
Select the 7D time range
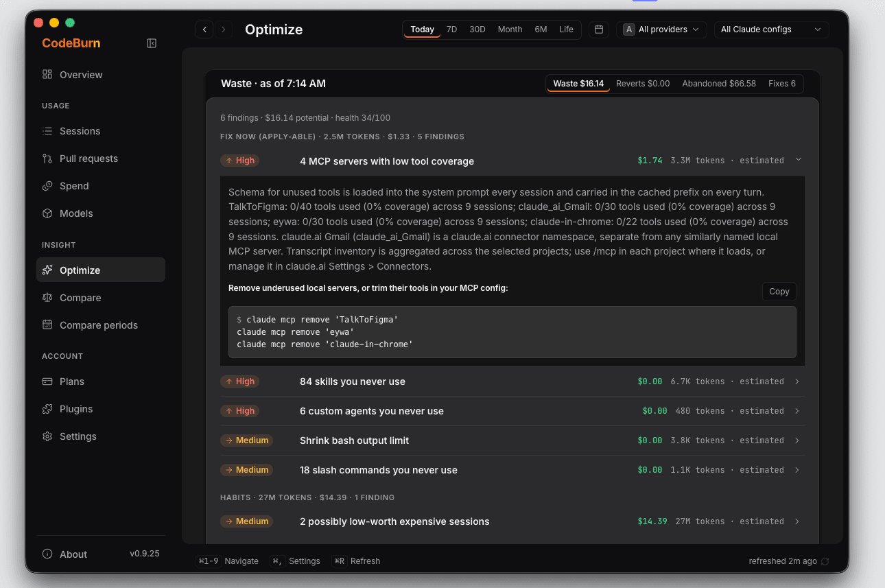point(451,30)
